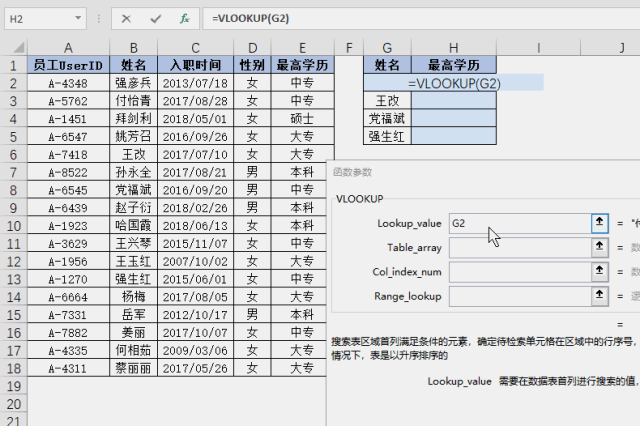Click date cell 2015/06/01
Screen dimensions: 640x426
196,279
